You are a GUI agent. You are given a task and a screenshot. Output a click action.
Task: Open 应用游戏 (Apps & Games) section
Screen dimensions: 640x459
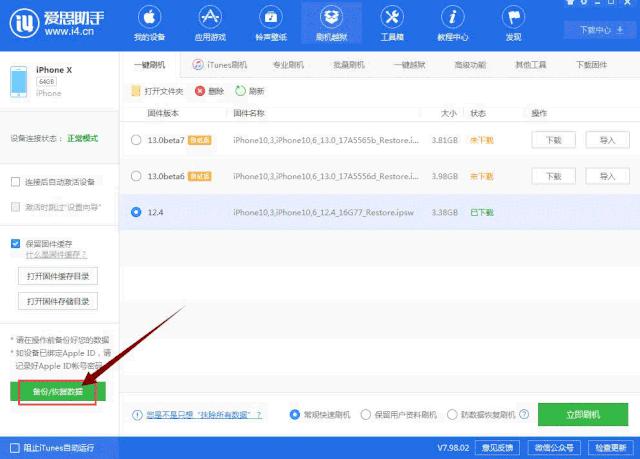tap(210, 24)
